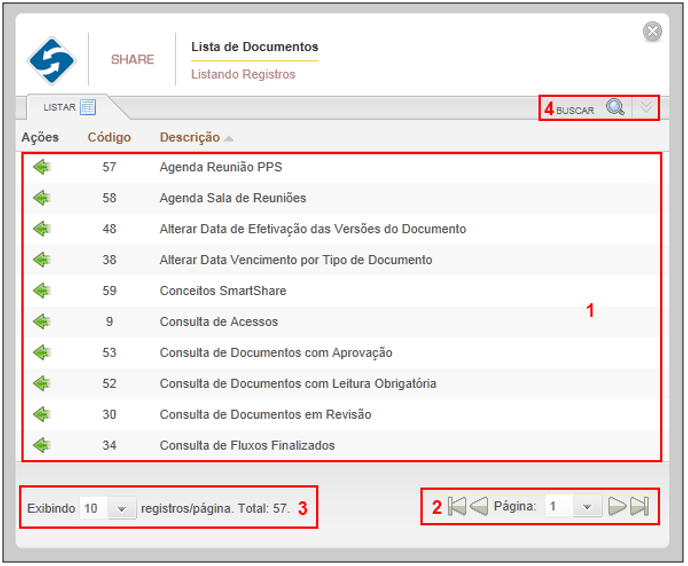This screenshot has width=688, height=566.
Task: Go to the first page of results
Action: click(x=457, y=507)
